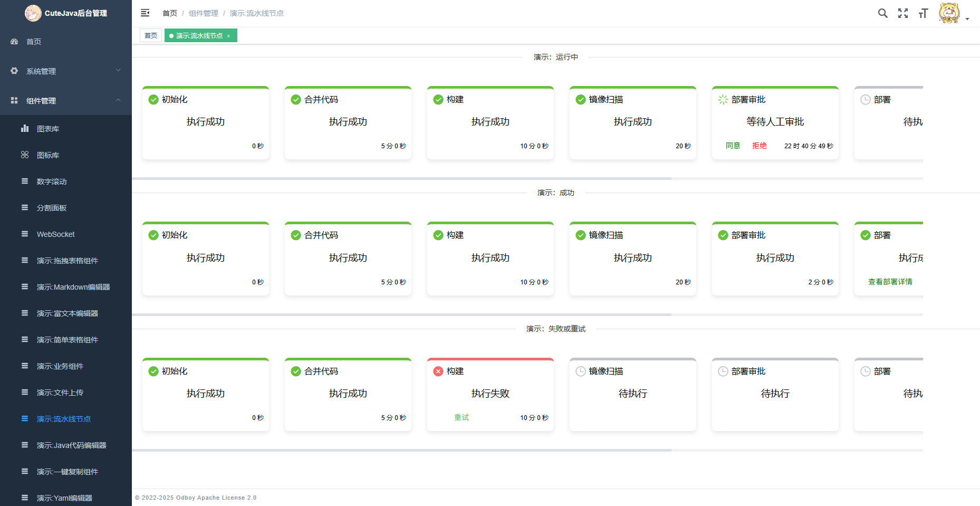Click the horizontal scrollbar under 运行中 pipeline
This screenshot has width=980, height=506.
(x=401, y=178)
